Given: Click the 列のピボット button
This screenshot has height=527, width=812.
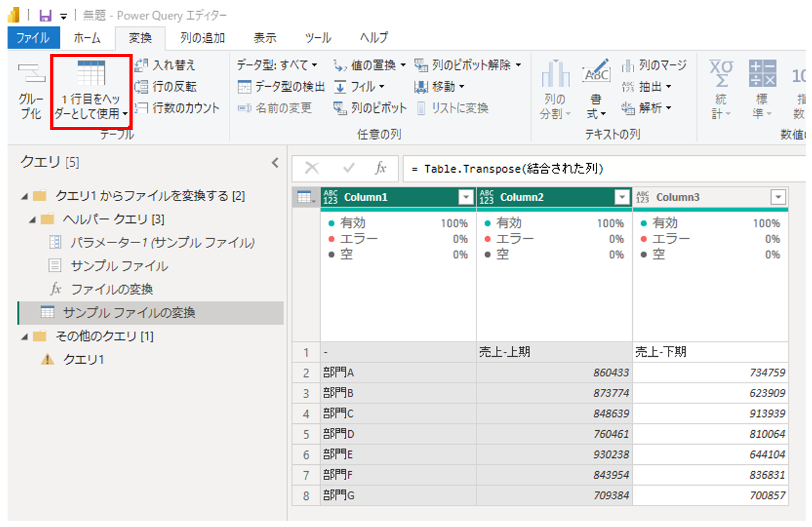Looking at the screenshot, I should (x=370, y=108).
